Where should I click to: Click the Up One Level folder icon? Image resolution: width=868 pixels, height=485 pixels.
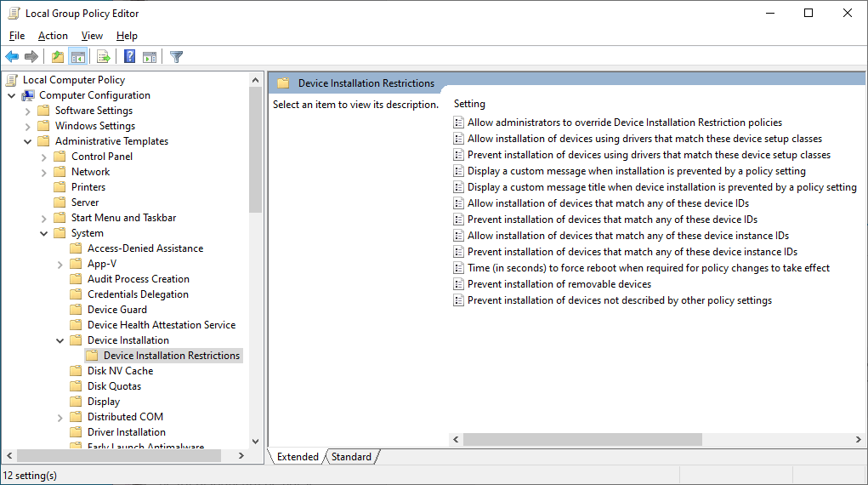57,57
